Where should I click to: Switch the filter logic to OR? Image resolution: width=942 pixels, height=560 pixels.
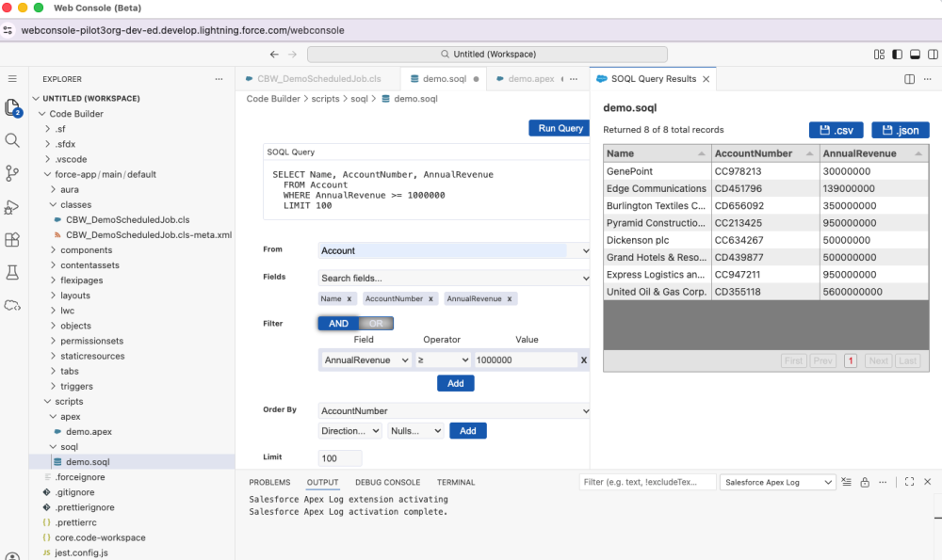point(377,323)
